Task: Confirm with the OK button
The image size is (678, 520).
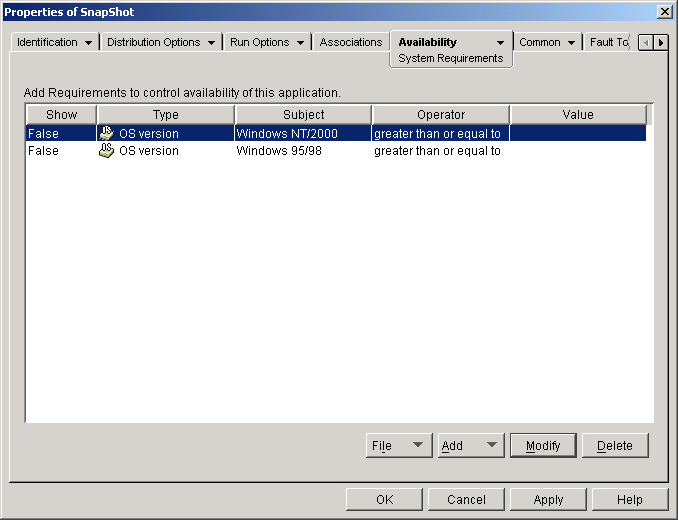Action: 384,500
